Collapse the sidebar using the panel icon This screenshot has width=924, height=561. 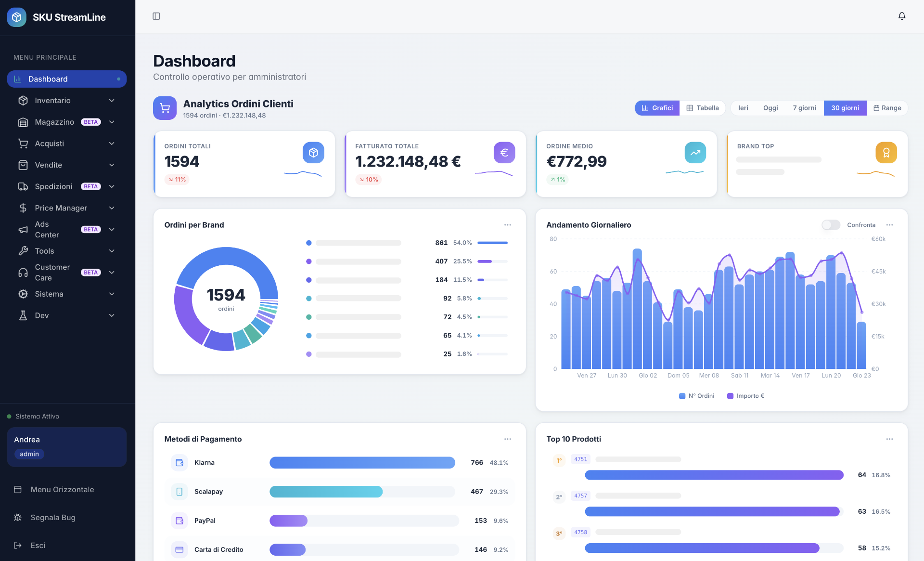point(156,16)
